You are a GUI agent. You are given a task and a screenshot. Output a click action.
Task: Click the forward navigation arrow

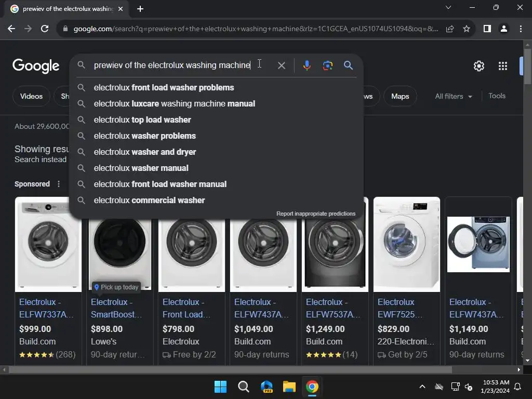click(x=28, y=29)
